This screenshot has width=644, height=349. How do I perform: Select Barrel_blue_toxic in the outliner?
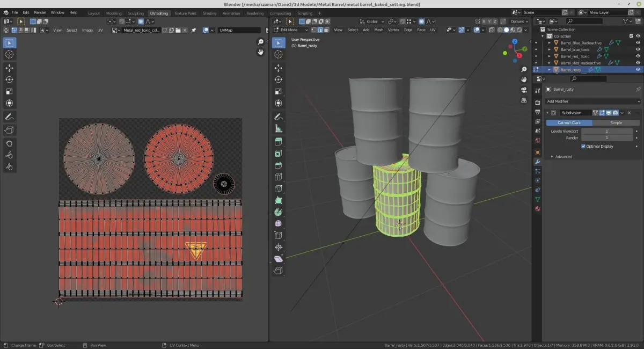575,49
